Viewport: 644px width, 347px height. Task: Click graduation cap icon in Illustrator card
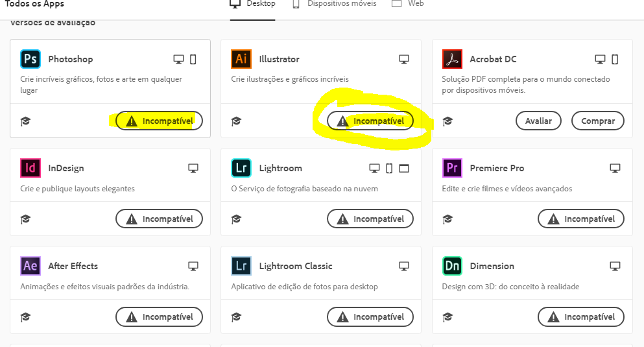click(236, 121)
